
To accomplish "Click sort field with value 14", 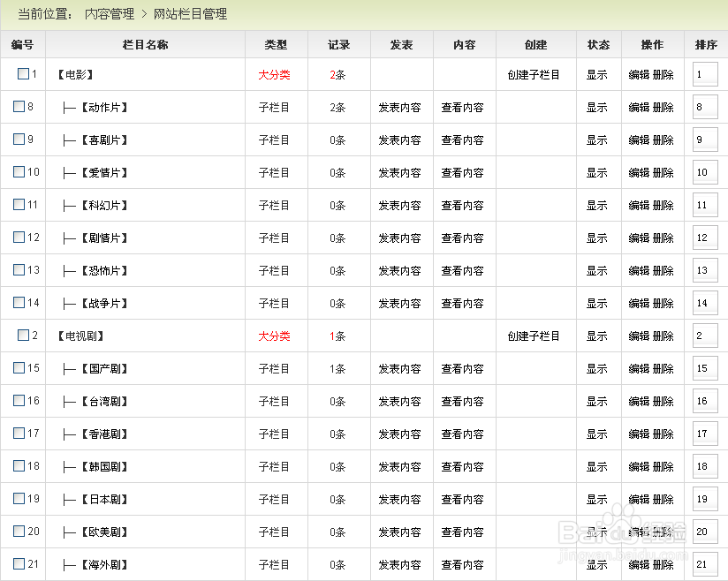I will point(705,303).
